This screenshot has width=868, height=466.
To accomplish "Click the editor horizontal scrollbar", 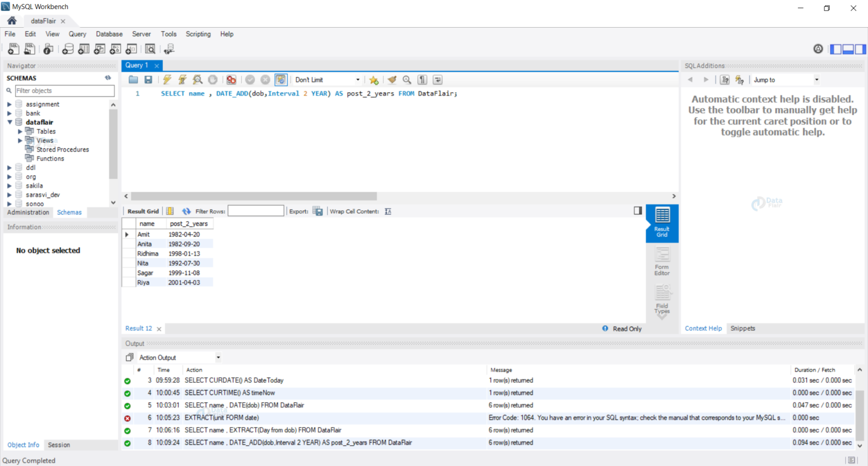I will click(254, 196).
